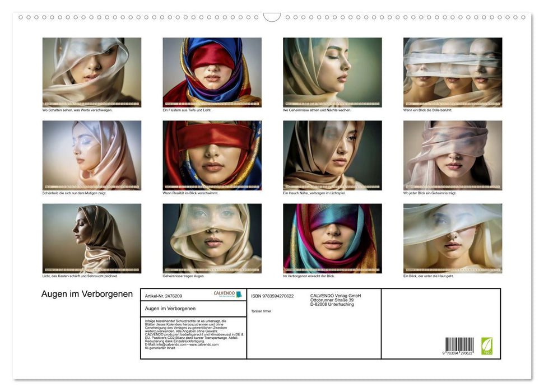Open thumbnail 'Wenn ein Blick die Stille berührt'
Viewport: 544px width, 392px height.
(453, 72)
